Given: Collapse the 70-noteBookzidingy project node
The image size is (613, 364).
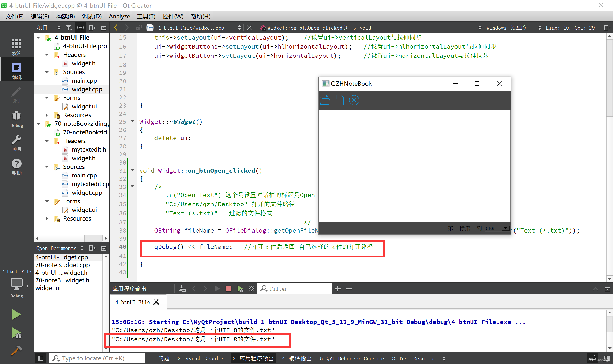Looking at the screenshot, I should [39, 124].
